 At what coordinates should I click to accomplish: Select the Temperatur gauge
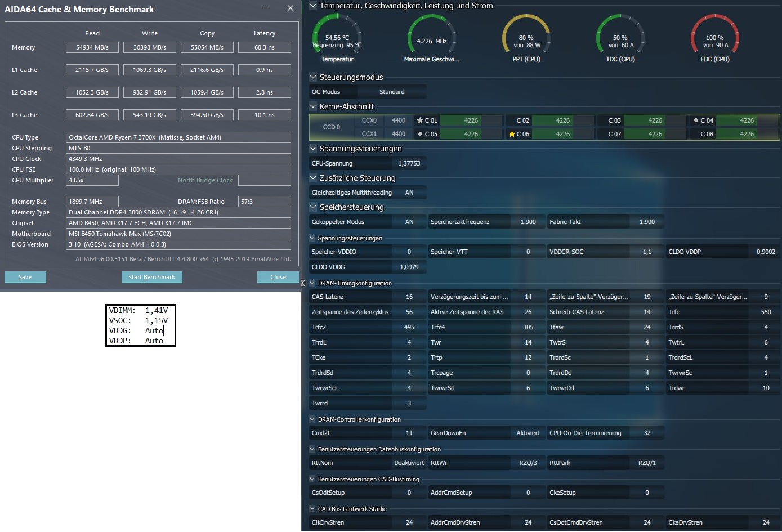tap(337, 38)
